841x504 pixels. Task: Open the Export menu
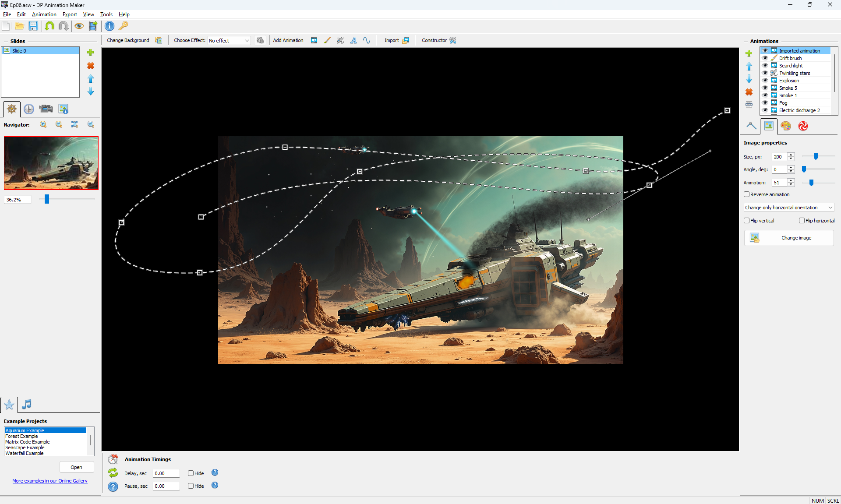[70, 14]
